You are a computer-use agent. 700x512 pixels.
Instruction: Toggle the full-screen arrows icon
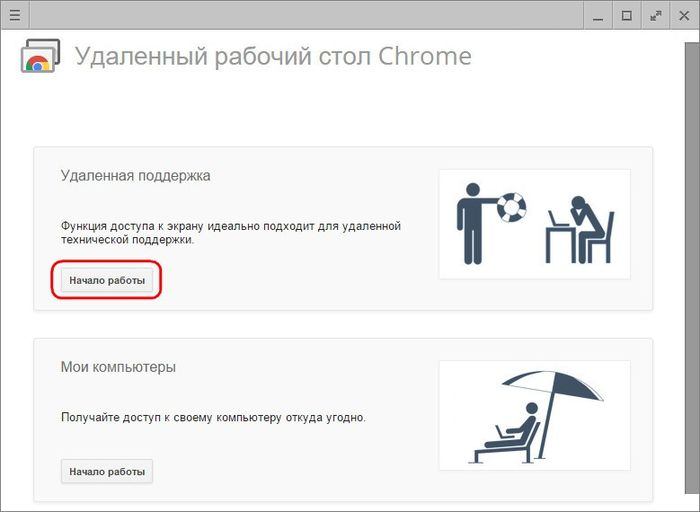[x=656, y=14]
